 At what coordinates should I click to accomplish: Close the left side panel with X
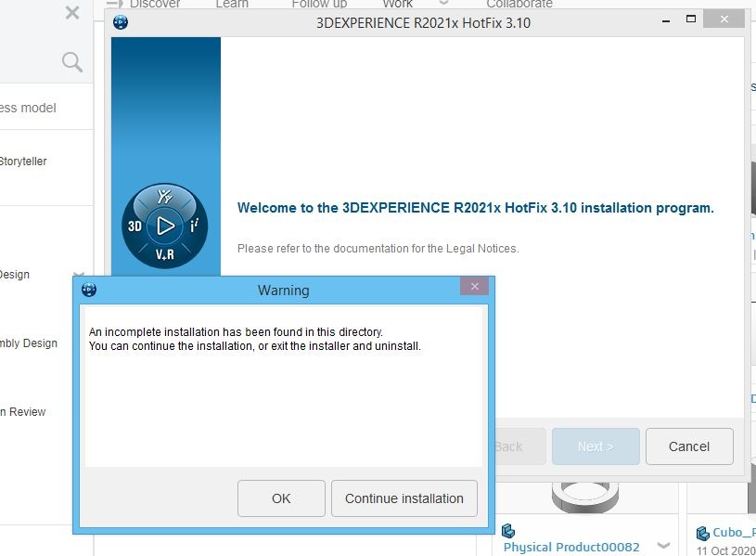(x=72, y=12)
